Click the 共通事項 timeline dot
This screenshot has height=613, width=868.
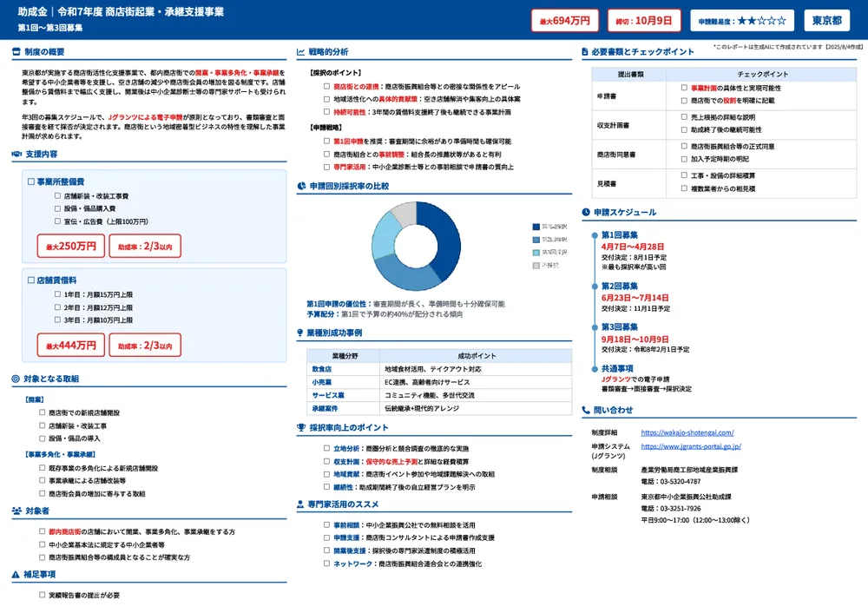coord(595,368)
